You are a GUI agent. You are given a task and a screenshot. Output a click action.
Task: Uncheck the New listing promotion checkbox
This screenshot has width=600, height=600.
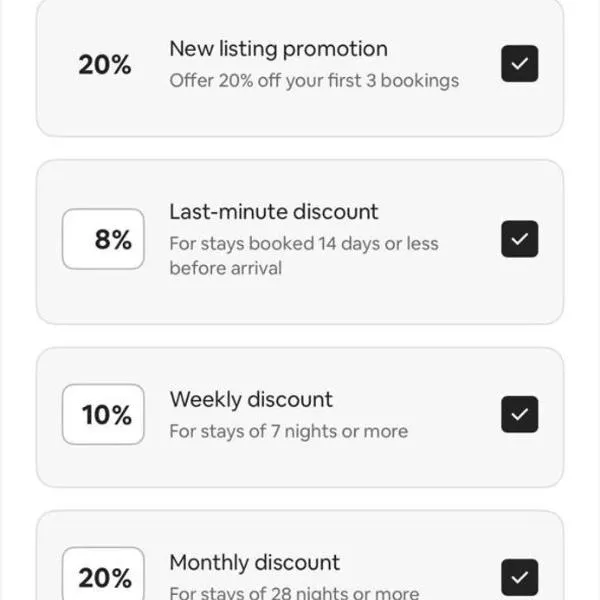coord(519,64)
